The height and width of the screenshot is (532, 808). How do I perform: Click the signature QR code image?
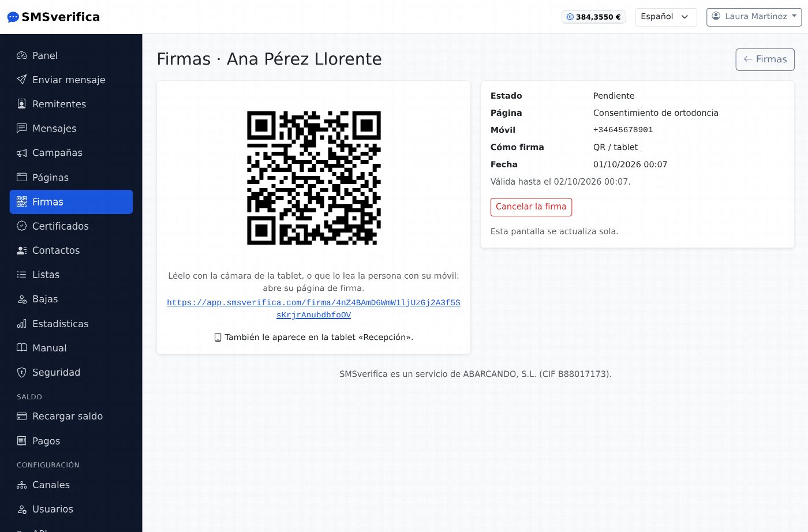[x=314, y=178]
